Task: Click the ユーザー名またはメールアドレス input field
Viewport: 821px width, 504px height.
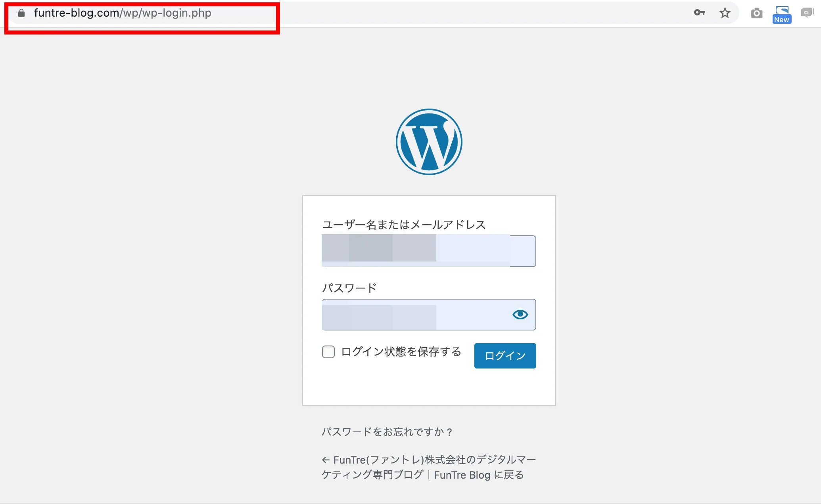Action: pos(428,250)
